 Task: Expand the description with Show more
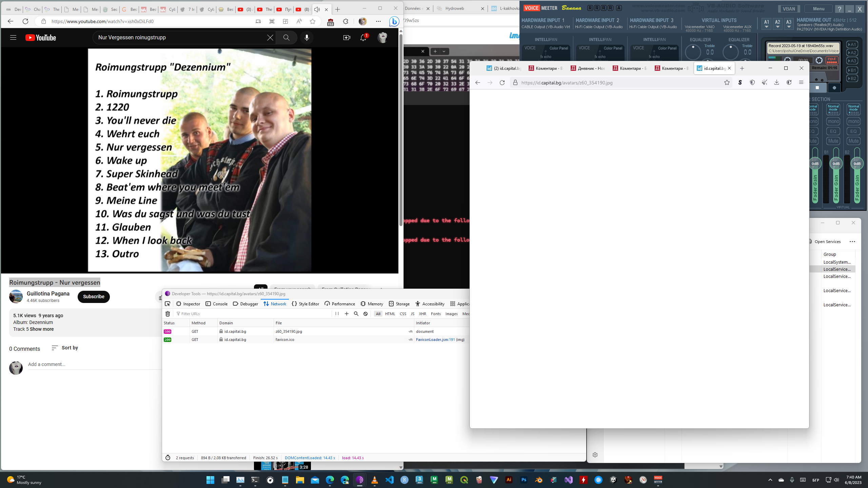click(x=42, y=329)
